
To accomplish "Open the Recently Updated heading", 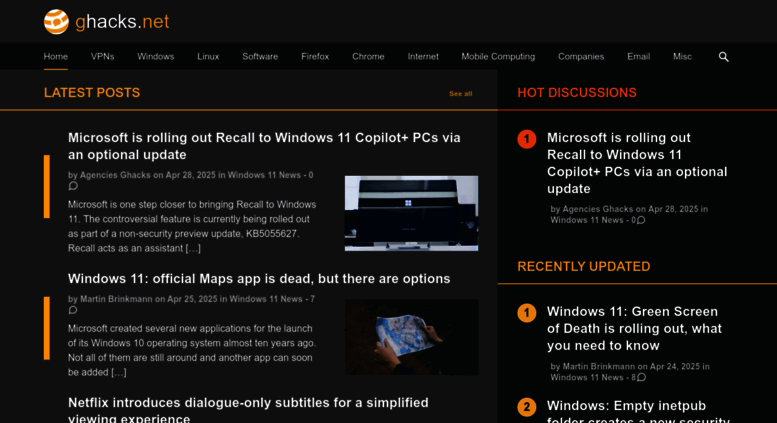I will 584,266.
